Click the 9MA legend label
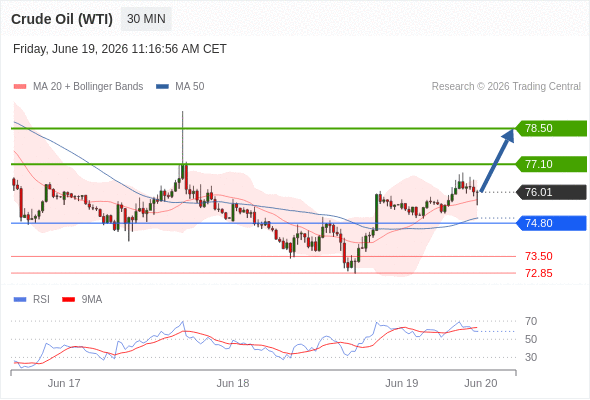Image resolution: width=590 pixels, height=400 pixels. (x=92, y=300)
